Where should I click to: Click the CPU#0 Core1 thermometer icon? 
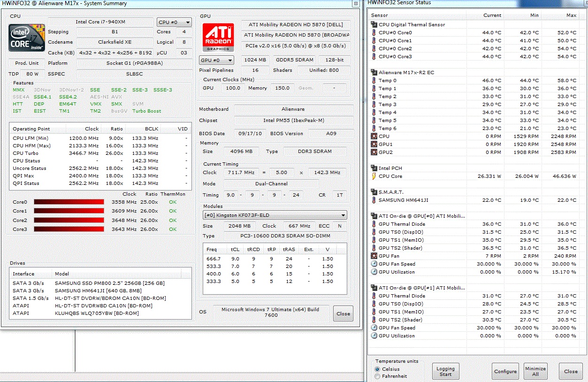pyautogui.click(x=374, y=40)
